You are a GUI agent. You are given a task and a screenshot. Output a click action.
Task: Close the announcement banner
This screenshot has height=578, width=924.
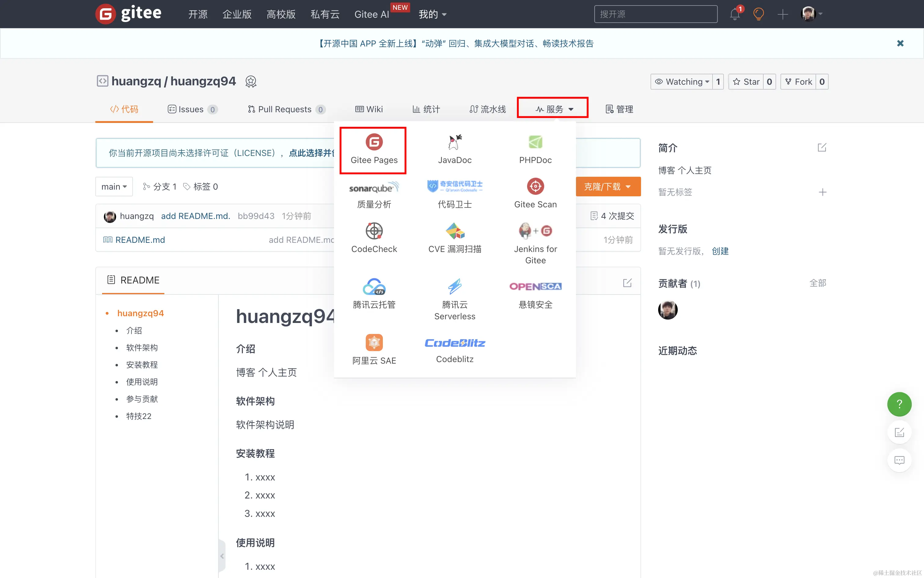[x=900, y=43]
